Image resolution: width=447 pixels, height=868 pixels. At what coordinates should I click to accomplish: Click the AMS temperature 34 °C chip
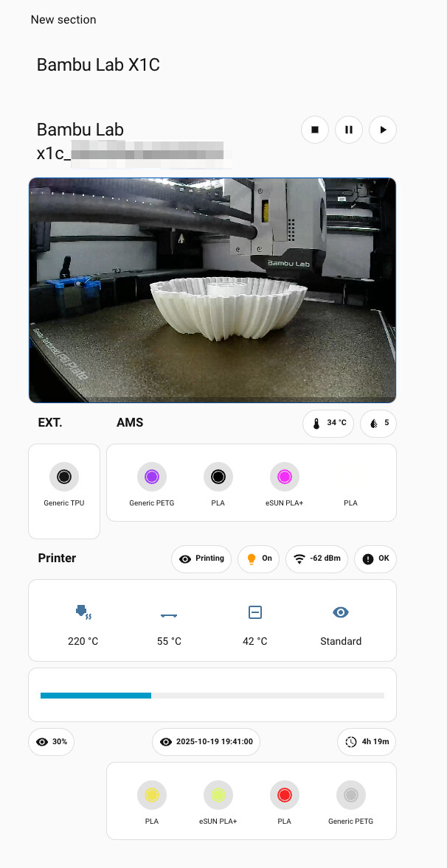click(x=328, y=424)
